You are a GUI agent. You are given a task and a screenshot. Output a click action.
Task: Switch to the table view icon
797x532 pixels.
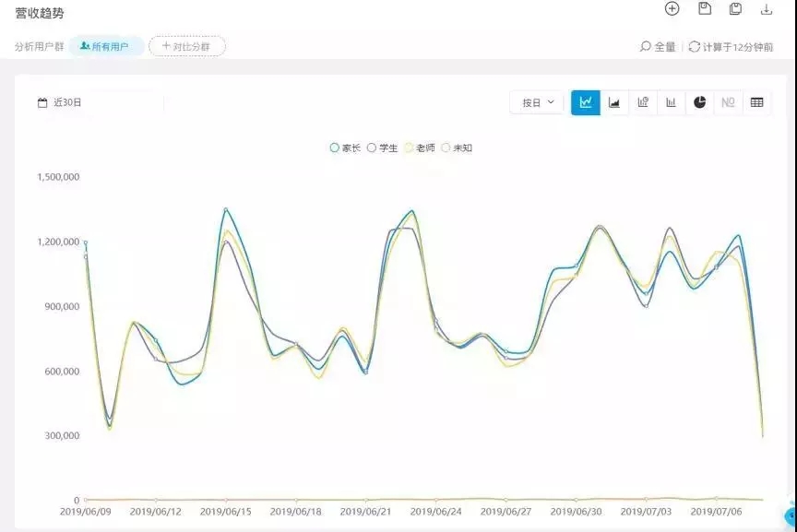pos(756,102)
